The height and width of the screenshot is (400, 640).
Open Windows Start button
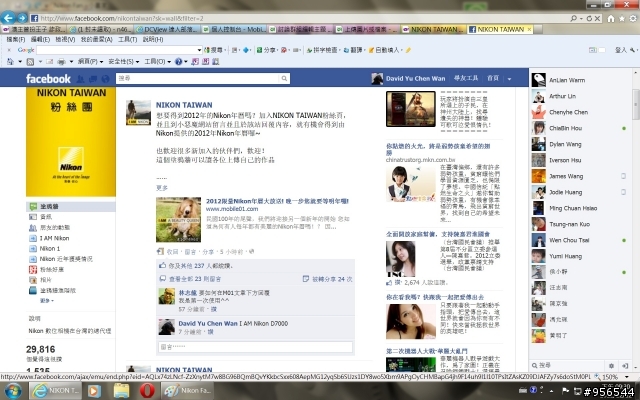pos(12,391)
